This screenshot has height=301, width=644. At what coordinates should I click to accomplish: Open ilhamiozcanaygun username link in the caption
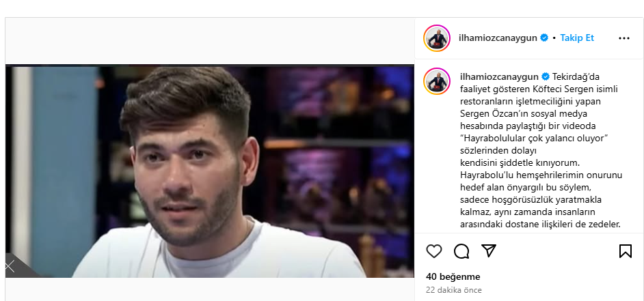pos(500,76)
